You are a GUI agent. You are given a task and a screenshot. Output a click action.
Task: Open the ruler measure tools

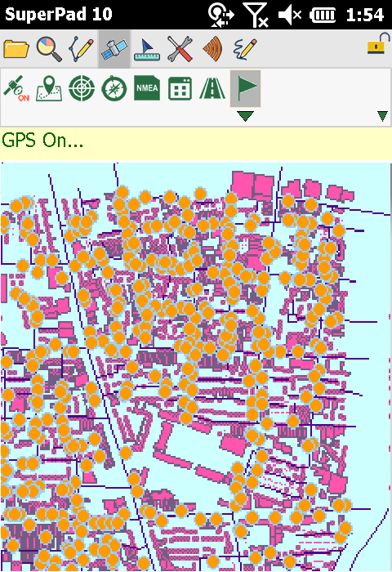coord(146,49)
